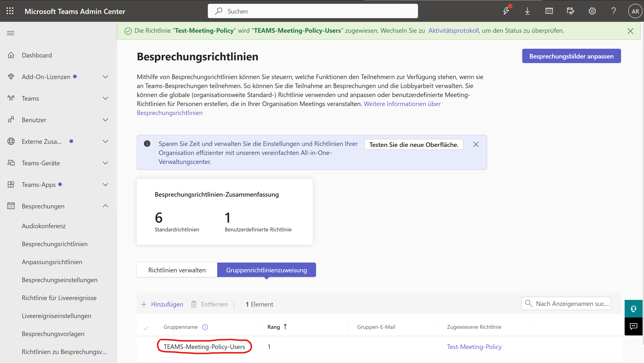Select Gruppenrichtlinienzuweisung tab
Screen dimensions: 644x363
[266, 270]
